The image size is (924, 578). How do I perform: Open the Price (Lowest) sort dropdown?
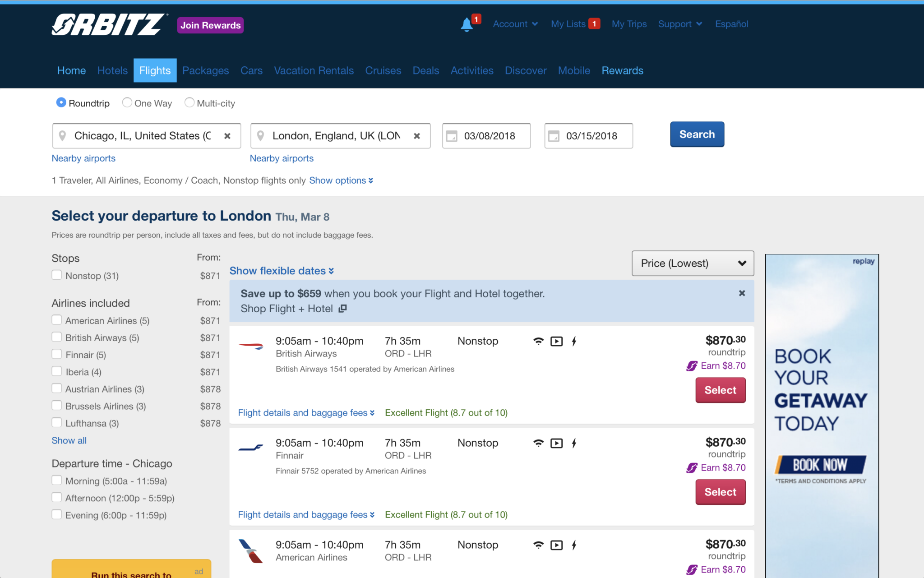click(693, 264)
